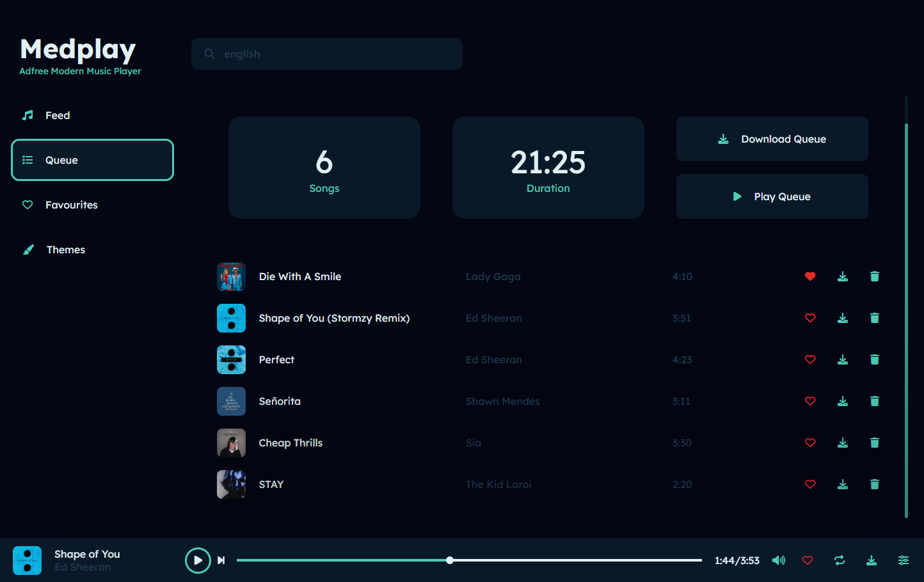Toggle repeat mode in player
This screenshot has width=924, height=582.
839,560
